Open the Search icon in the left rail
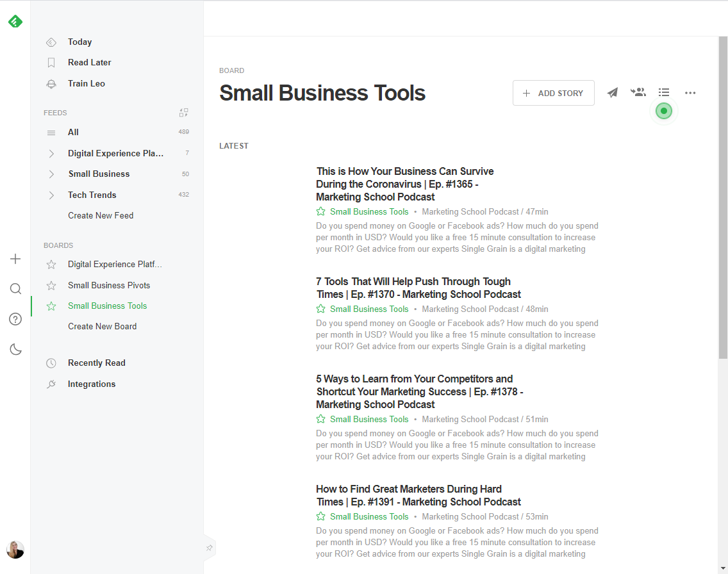 tap(15, 288)
